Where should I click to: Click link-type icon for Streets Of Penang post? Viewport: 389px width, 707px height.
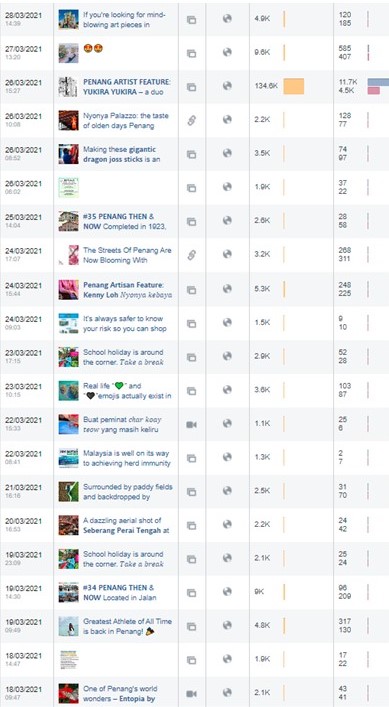pos(192,255)
